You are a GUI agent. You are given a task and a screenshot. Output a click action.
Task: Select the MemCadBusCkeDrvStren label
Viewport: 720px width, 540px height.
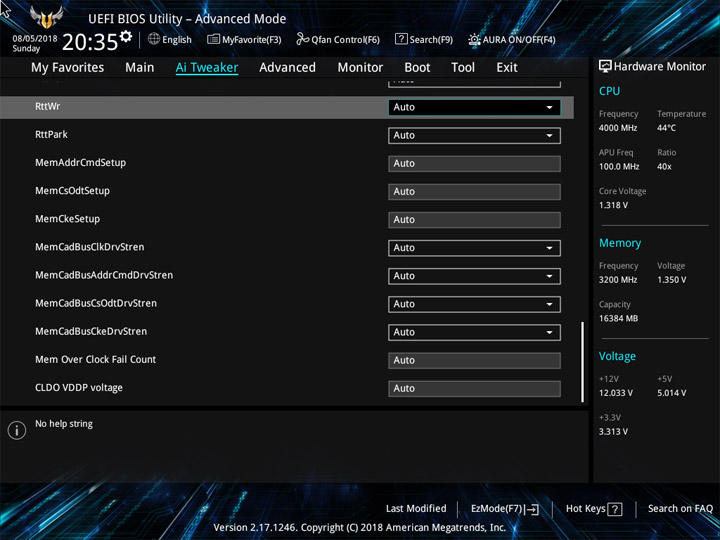pyautogui.click(x=91, y=331)
